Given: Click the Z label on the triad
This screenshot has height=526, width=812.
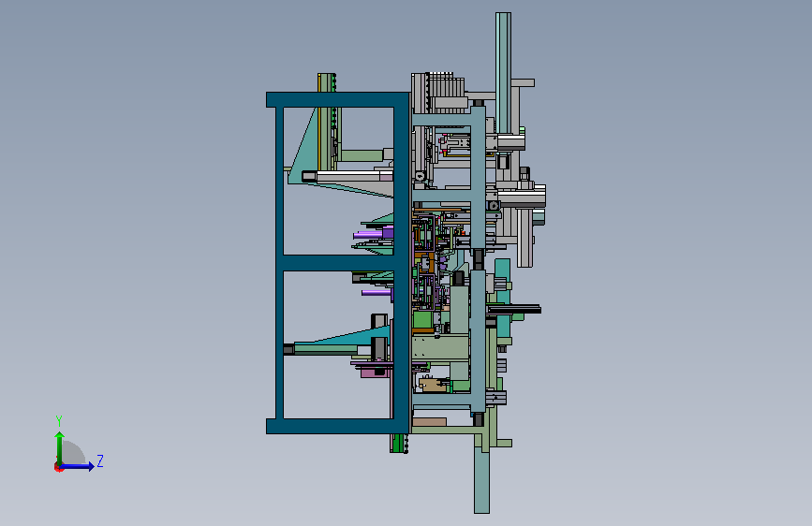Looking at the screenshot, I should coord(100,460).
